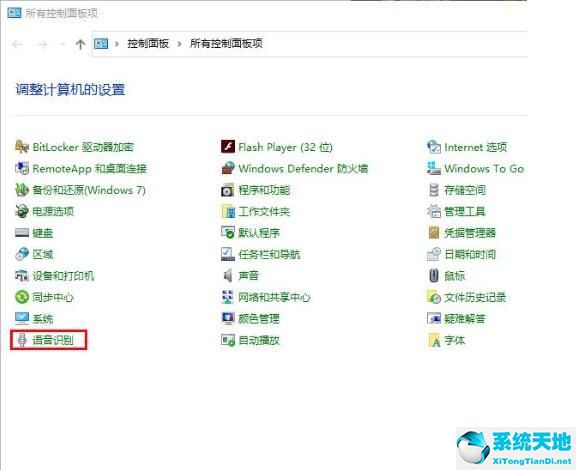Open the programs and features icon

[x=228, y=190]
